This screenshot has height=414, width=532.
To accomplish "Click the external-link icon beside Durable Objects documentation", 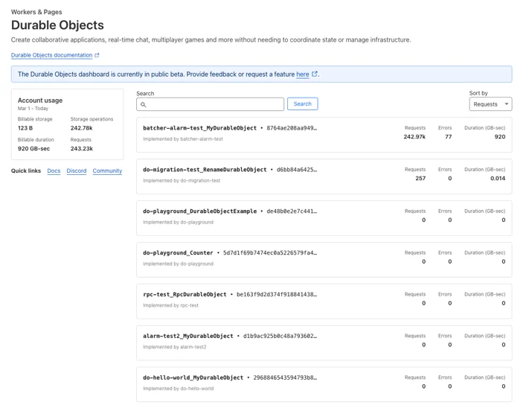I will tap(97, 55).
